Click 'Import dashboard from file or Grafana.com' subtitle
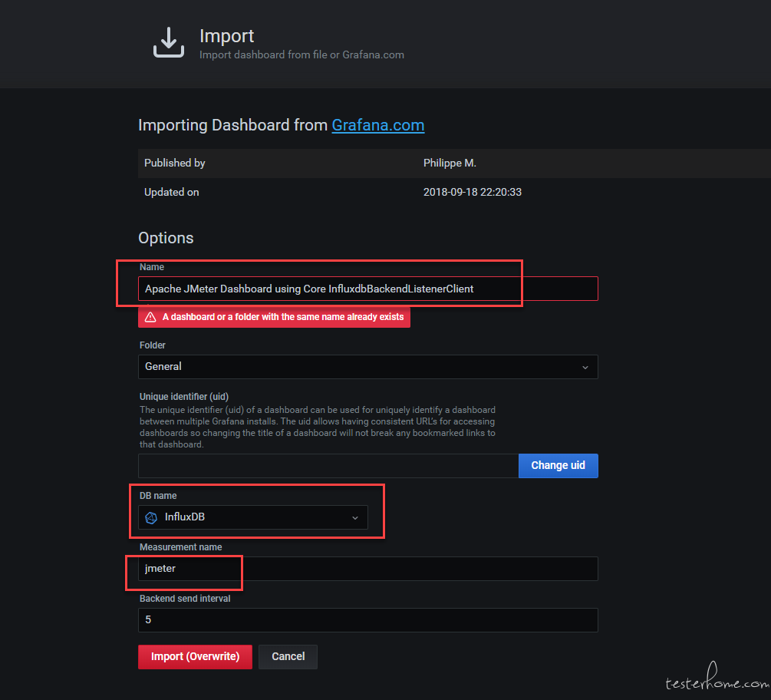Viewport: 771px width, 700px height. click(302, 55)
